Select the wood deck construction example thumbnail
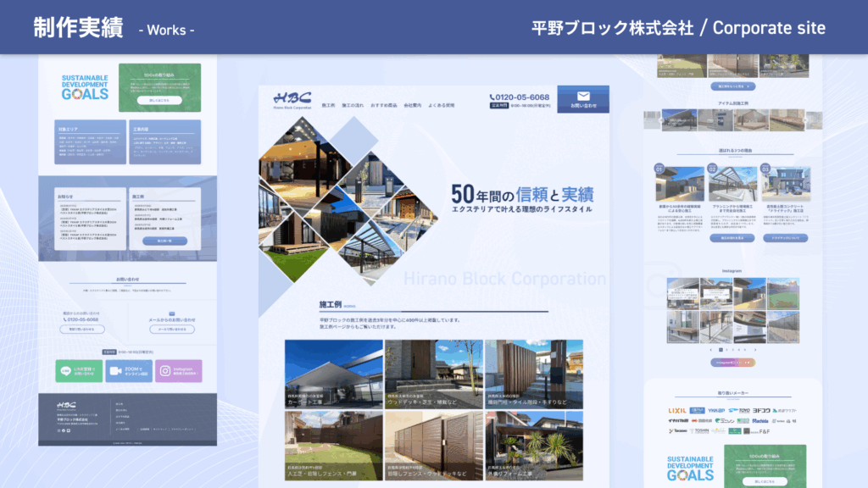The image size is (868, 488). [433, 374]
